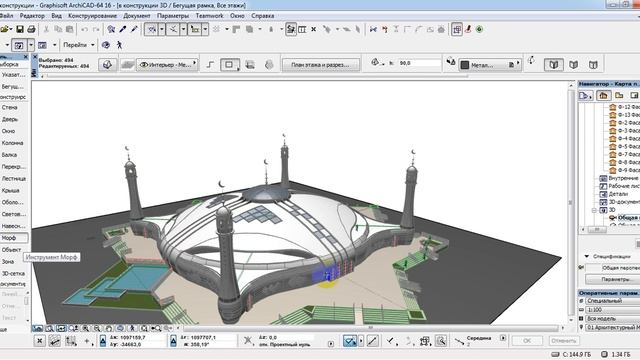Open the Справка menu
Image resolution: width=640 pixels, height=360 pixels.
pyautogui.click(x=262, y=16)
